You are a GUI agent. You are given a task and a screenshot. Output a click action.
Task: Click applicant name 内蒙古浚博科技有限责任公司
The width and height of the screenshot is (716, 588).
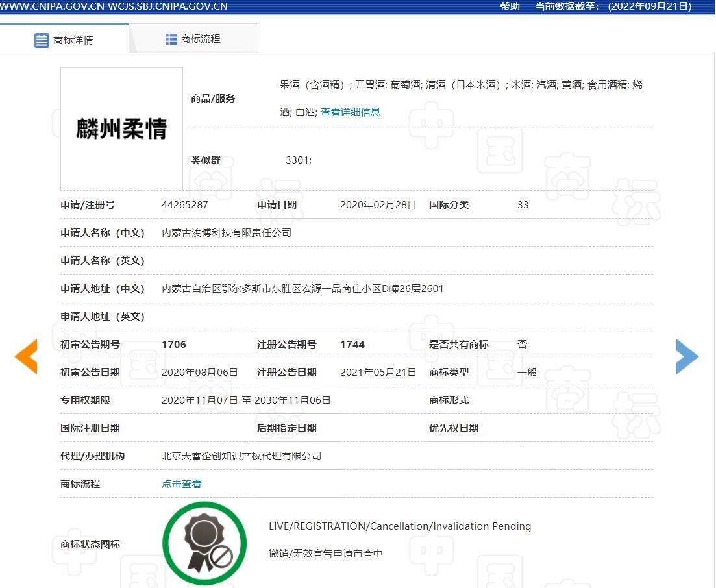pyautogui.click(x=227, y=232)
